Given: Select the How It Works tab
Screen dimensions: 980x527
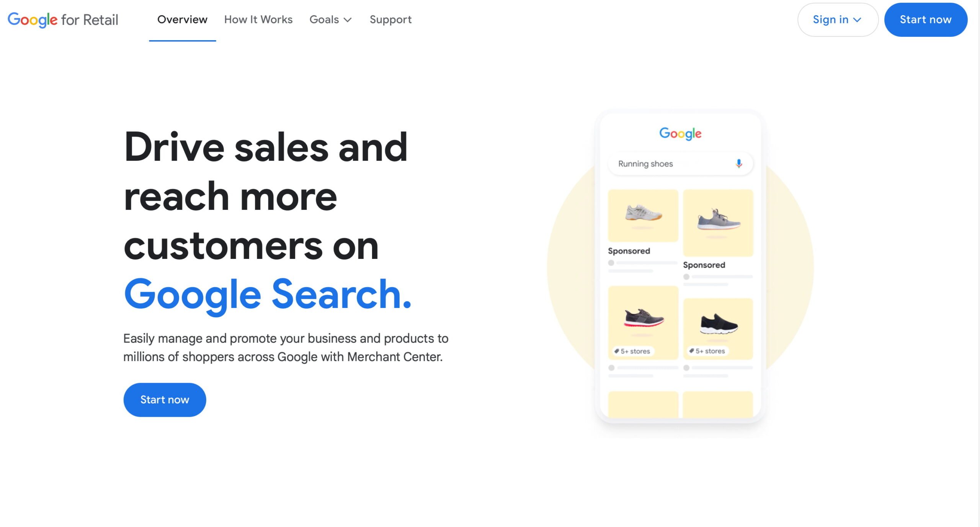Looking at the screenshot, I should pyautogui.click(x=258, y=20).
